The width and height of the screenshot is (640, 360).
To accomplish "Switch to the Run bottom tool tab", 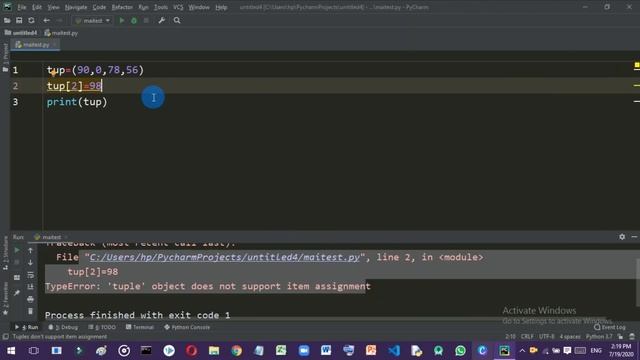I will (x=27, y=327).
